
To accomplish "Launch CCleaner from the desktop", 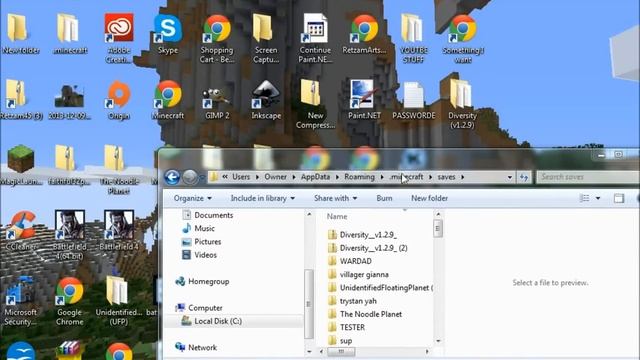I will click(20, 231).
